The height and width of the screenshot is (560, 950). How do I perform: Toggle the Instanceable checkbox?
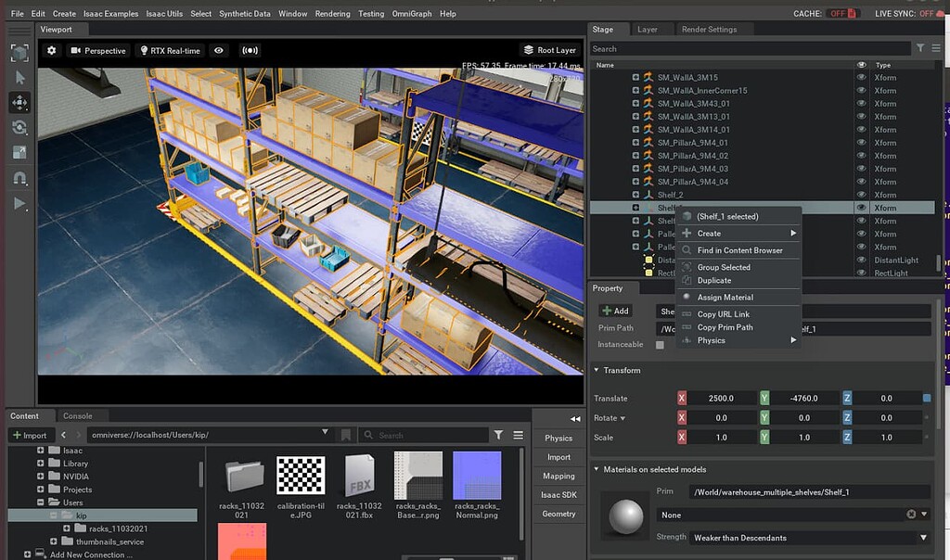point(660,345)
